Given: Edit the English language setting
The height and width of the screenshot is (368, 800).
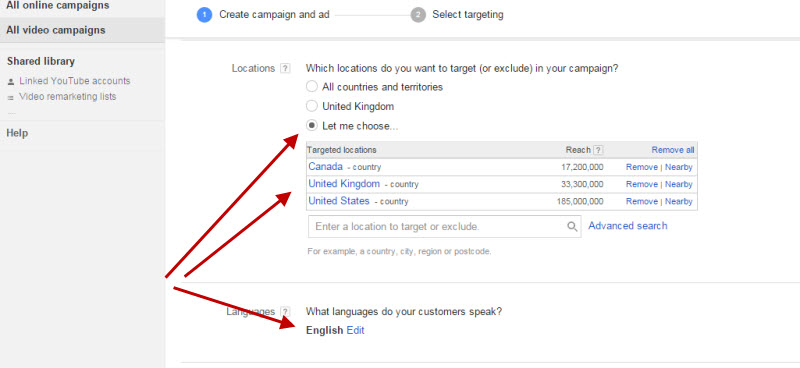Looking at the screenshot, I should (356, 330).
